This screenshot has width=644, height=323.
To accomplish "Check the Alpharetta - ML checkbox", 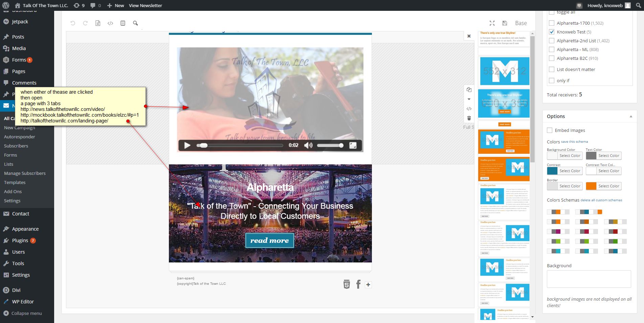I will coord(552,49).
